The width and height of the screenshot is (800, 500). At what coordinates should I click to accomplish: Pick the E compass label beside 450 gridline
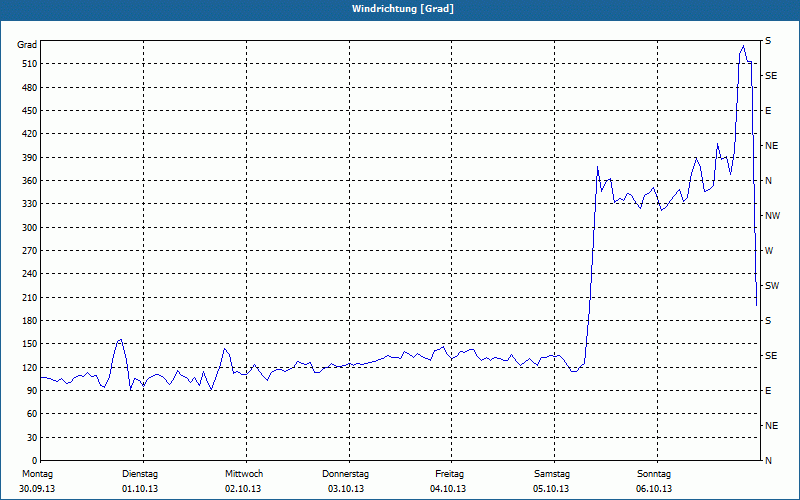tap(768, 111)
